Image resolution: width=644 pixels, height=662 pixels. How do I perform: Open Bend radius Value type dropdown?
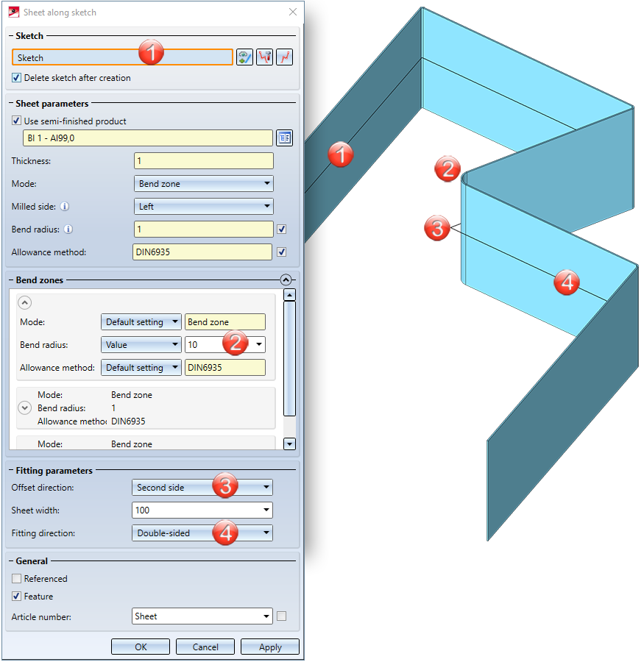[141, 344]
